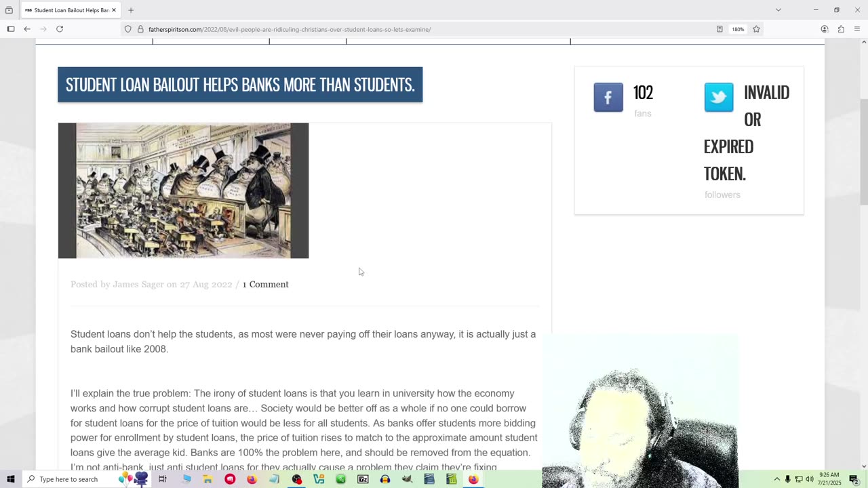Open the red app icon on taskbar
Image resolution: width=868 pixels, height=488 pixels.
point(230,479)
